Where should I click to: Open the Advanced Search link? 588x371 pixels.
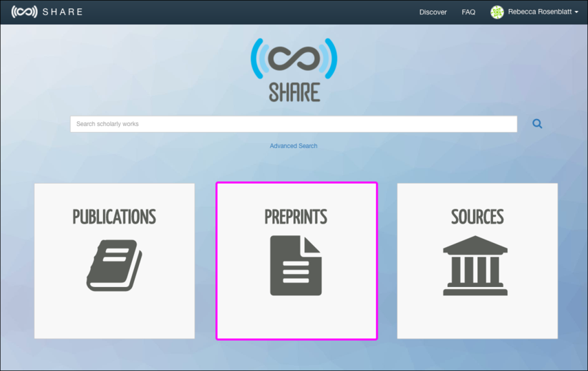[294, 146]
